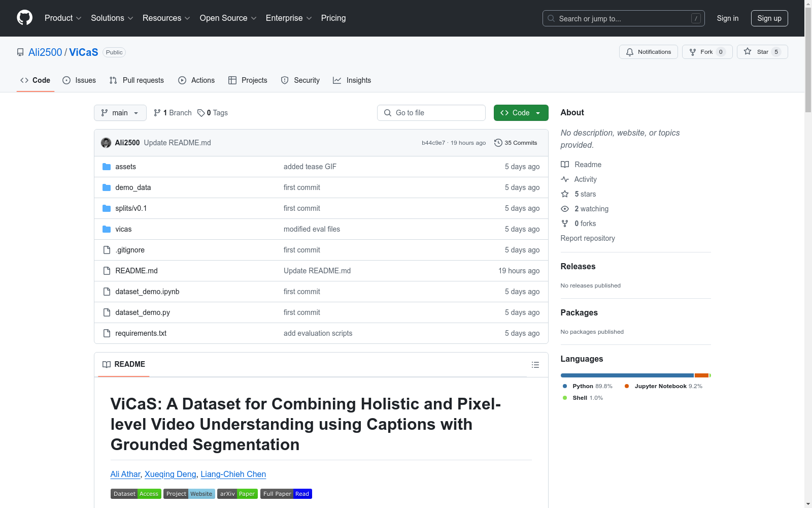Click the Activity pulse icon

(x=565, y=179)
